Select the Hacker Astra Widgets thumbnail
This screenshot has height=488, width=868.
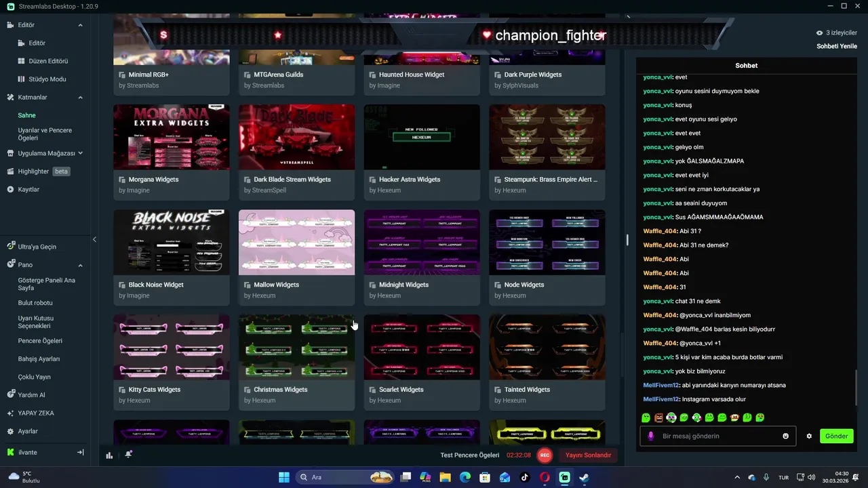422,137
